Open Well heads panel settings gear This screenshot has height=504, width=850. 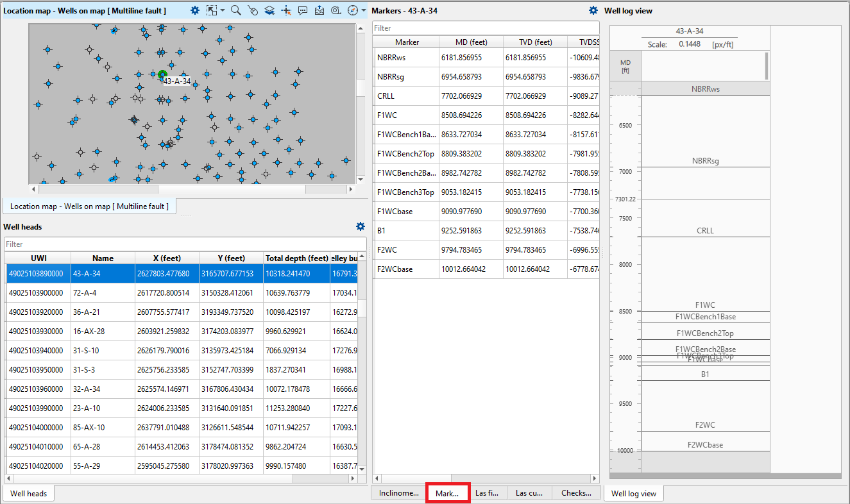361,226
